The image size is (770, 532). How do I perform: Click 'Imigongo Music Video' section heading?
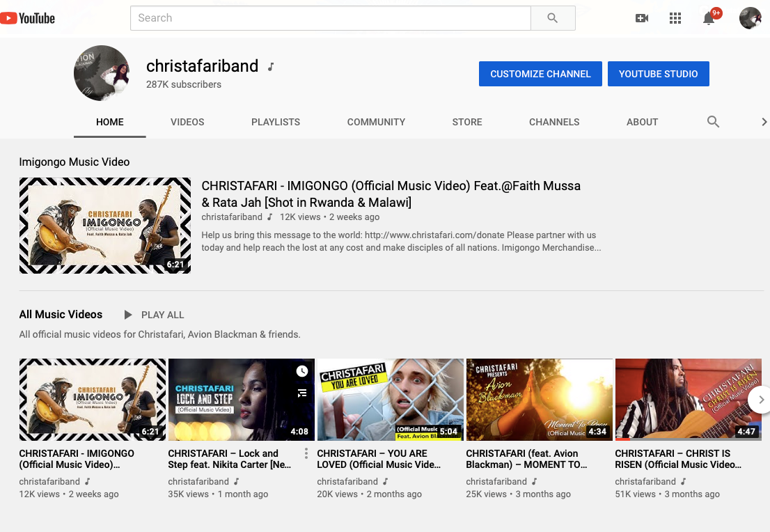point(74,162)
